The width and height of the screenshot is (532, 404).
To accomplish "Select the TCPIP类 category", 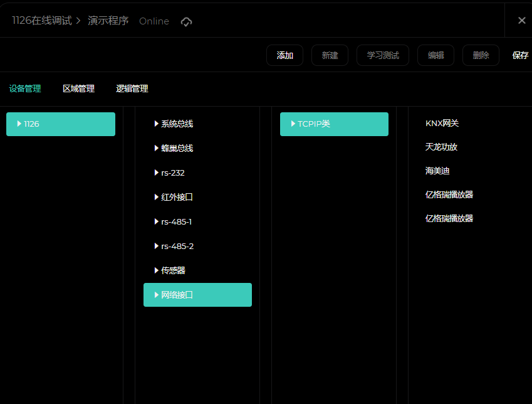I will [313, 124].
